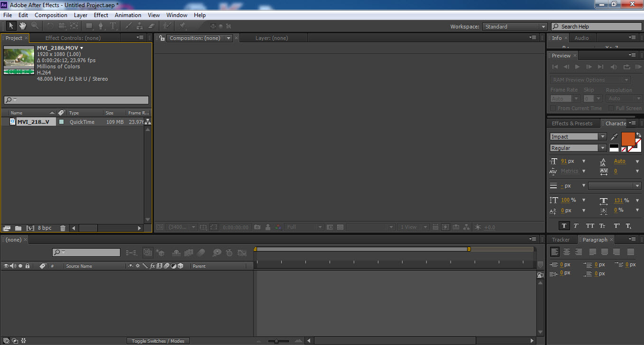Create a new folder in Project panel
Viewport: 644px width, 345px height.
pos(18,228)
